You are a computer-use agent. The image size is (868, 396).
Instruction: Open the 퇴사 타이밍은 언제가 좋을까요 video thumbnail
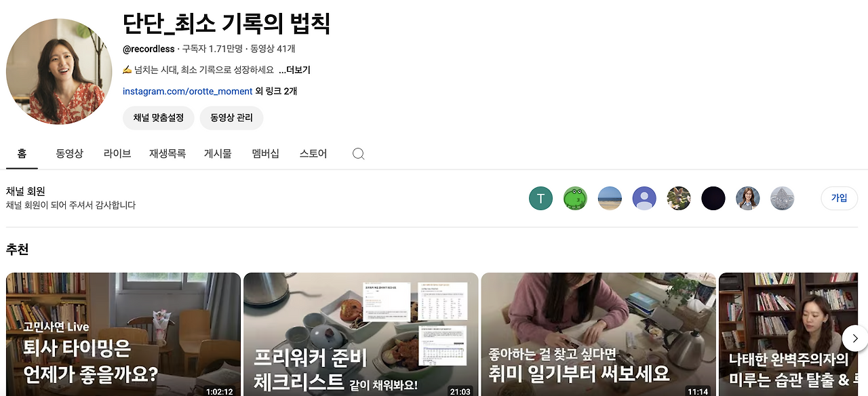pyautogui.click(x=123, y=334)
